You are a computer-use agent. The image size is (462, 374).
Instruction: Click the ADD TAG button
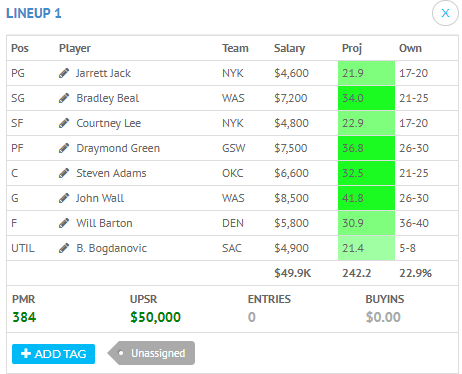point(53,354)
